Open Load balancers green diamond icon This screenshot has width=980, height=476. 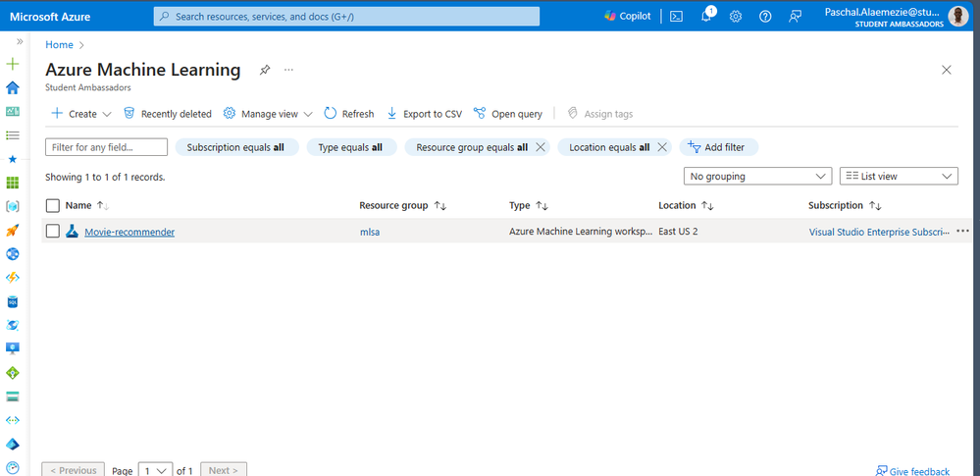click(13, 373)
